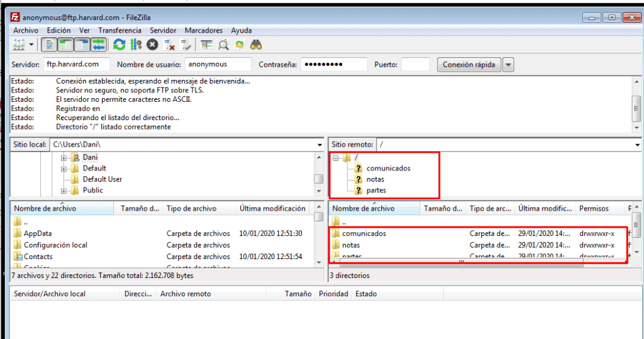The width and height of the screenshot is (644, 339).
Task: Click process queue toolbar icon
Action: 136,45
